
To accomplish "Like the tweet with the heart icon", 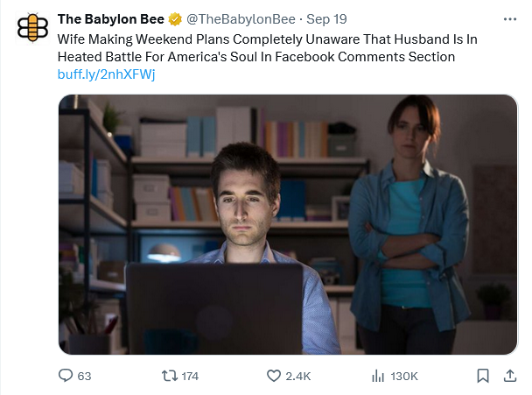I will tap(273, 376).
